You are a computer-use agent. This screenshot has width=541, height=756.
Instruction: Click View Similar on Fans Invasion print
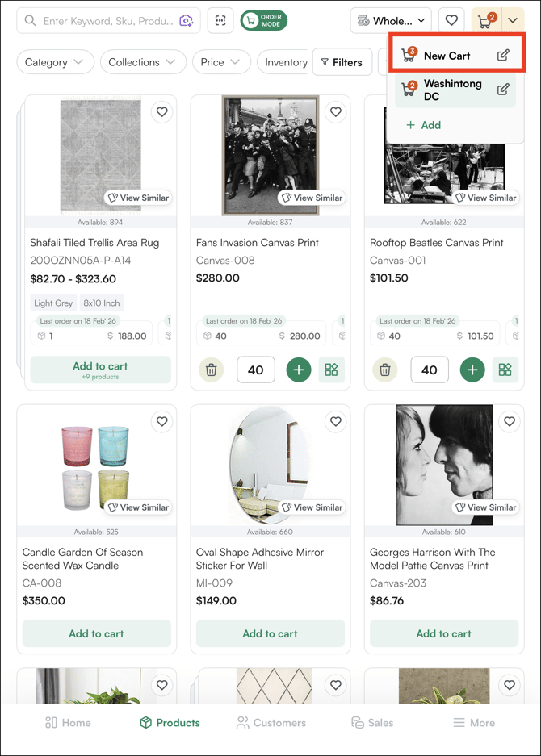[x=311, y=198]
